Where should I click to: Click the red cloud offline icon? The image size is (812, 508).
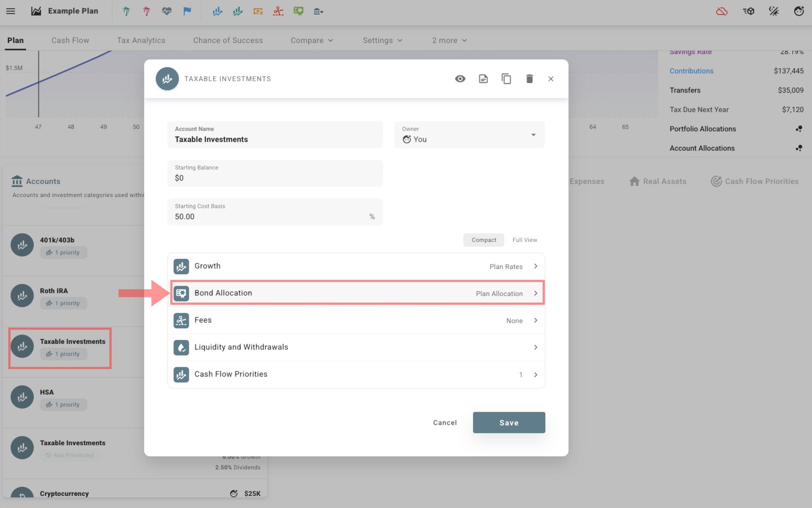click(722, 11)
